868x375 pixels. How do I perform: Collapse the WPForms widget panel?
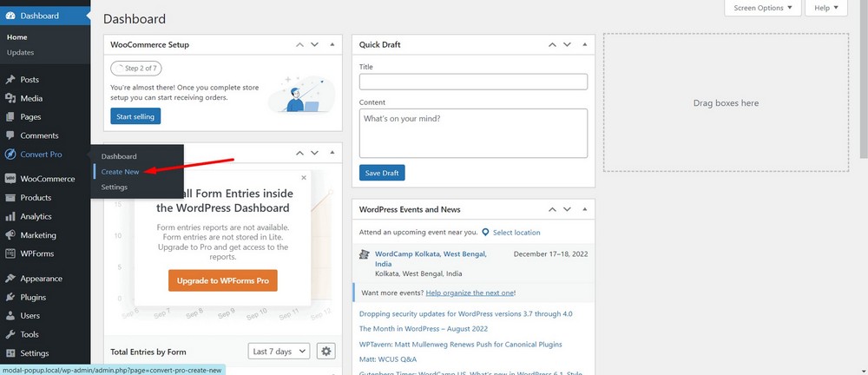[332, 153]
